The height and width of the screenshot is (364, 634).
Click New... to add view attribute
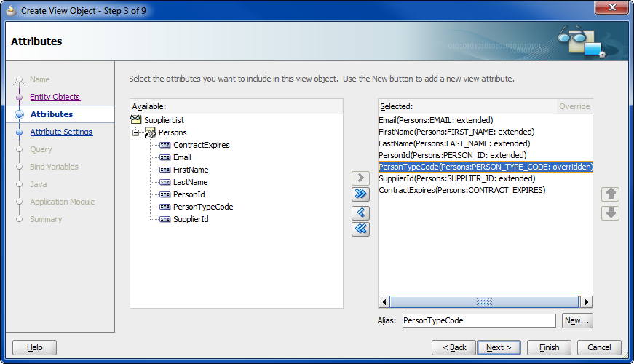pos(577,321)
